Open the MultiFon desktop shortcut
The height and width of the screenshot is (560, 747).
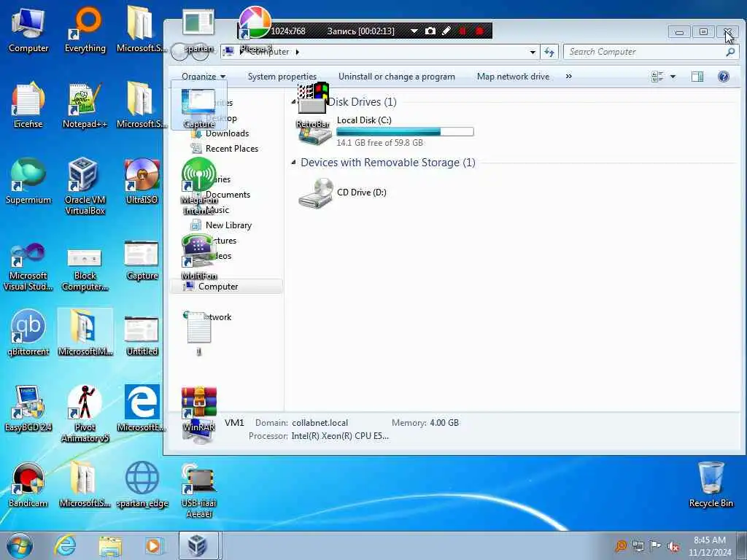[198, 257]
